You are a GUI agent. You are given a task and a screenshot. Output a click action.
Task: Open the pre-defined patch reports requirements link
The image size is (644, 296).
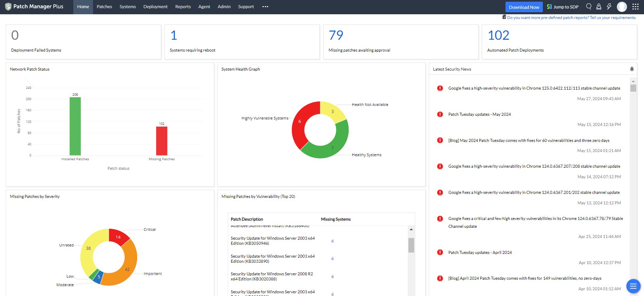pyautogui.click(x=572, y=18)
